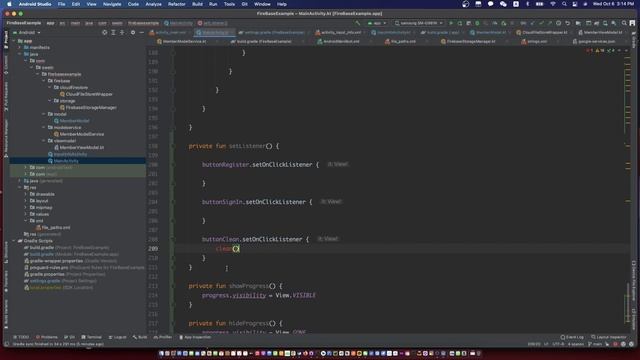Toggle the Gradle tool window side tab
Screen dimensions: 640x360
click(x=634, y=40)
